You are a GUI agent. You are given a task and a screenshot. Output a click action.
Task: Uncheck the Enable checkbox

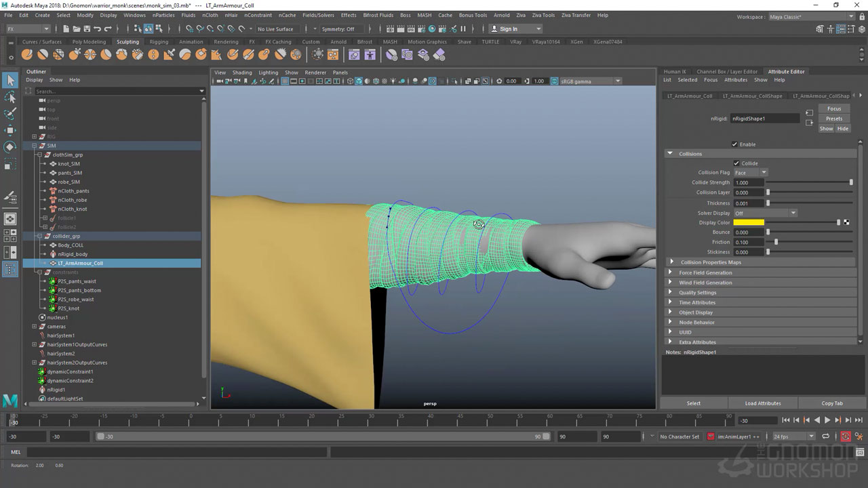coord(734,144)
